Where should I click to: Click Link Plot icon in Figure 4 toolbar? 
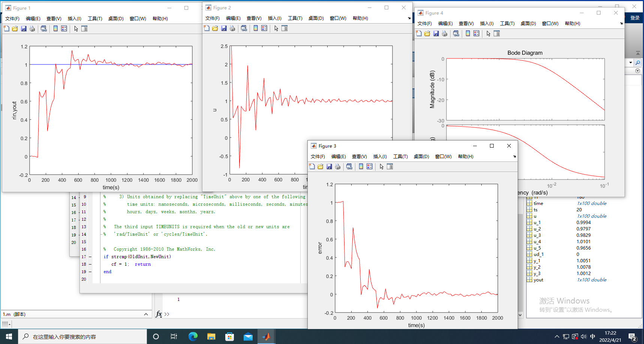[456, 33]
